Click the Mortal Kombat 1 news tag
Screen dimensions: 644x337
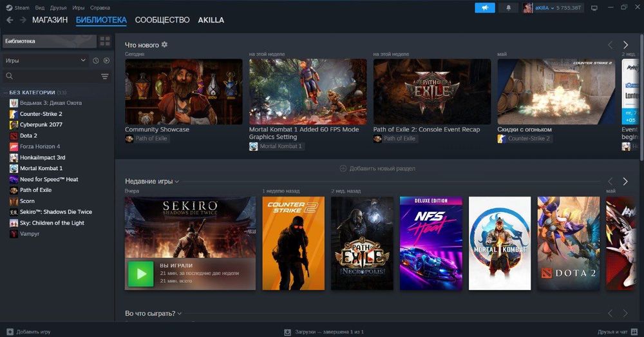click(276, 146)
